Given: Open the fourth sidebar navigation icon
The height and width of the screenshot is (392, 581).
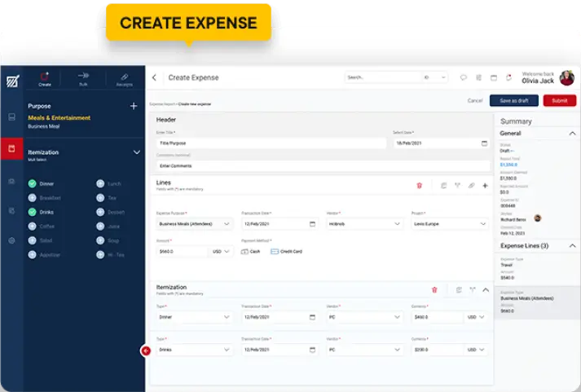Looking at the screenshot, I should pyautogui.click(x=12, y=210).
